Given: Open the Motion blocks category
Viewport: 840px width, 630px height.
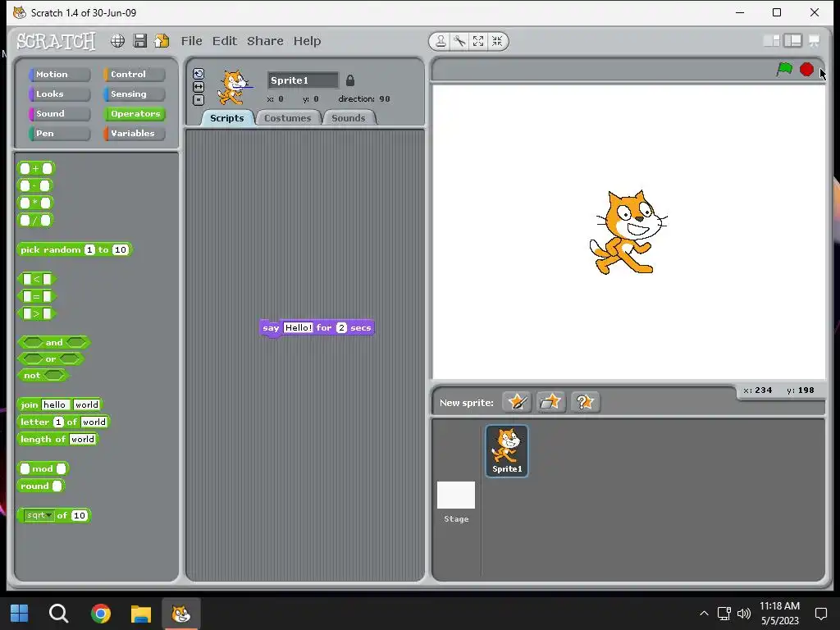Looking at the screenshot, I should [x=59, y=75].
